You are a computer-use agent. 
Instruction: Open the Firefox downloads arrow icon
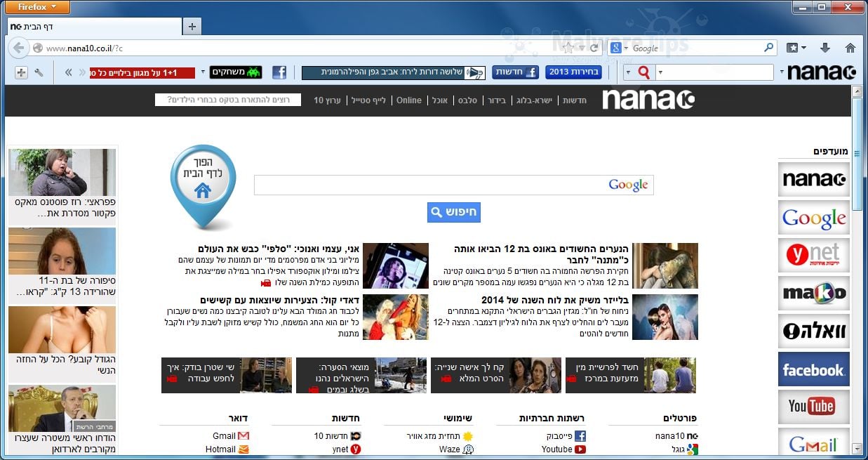coord(824,48)
